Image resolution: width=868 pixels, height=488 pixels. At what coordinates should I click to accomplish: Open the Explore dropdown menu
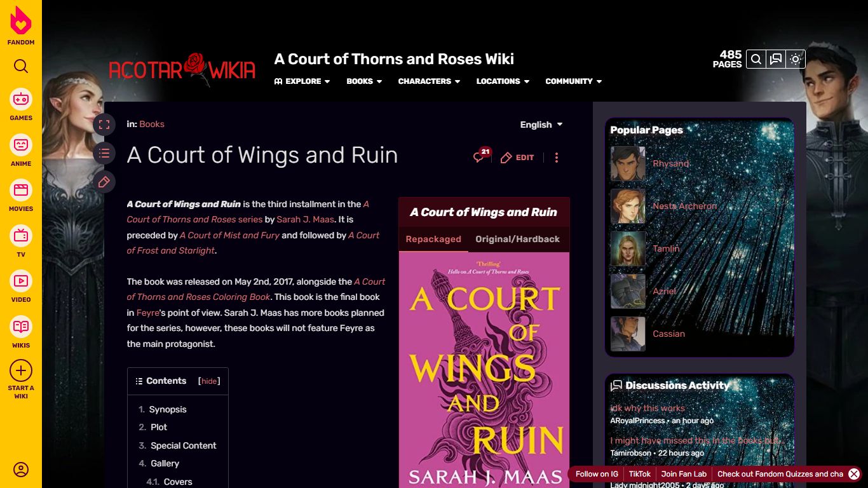coord(302,81)
